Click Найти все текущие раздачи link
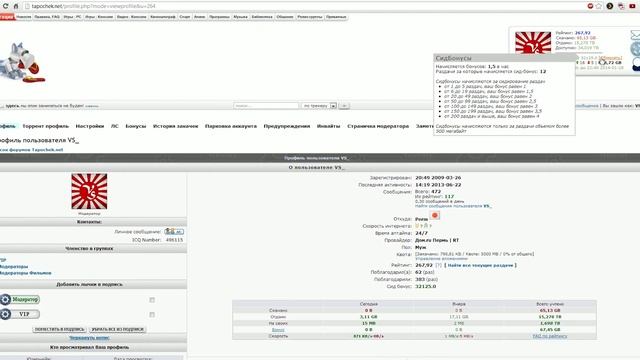This screenshot has height=360, width=640. (480, 265)
